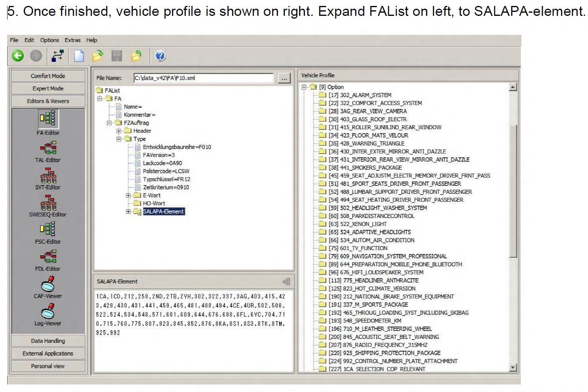The width and height of the screenshot is (588, 392).
Task: Click the green back arrow toolbar icon
Action: 17,56
